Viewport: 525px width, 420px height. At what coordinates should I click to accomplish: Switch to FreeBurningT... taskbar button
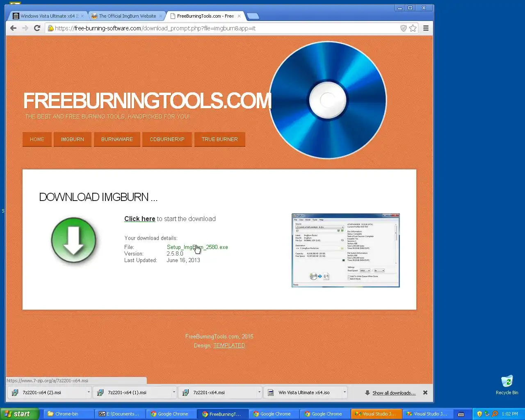point(223,414)
